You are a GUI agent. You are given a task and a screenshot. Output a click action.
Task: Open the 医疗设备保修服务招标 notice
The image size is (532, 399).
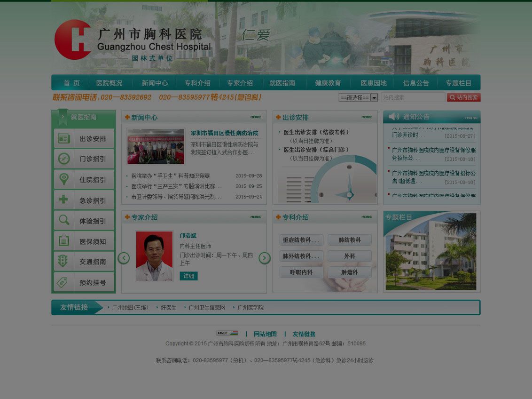pyautogui.click(x=434, y=154)
